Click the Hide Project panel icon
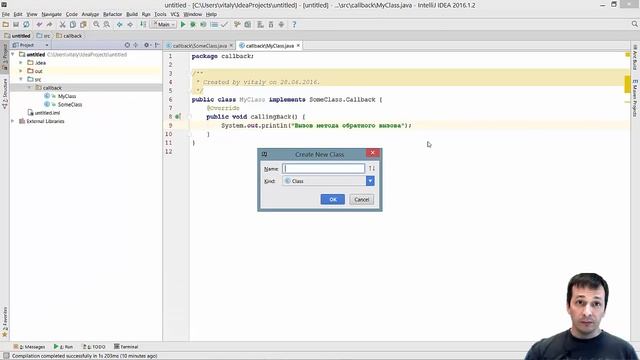The height and width of the screenshot is (360, 640). tap(157, 45)
